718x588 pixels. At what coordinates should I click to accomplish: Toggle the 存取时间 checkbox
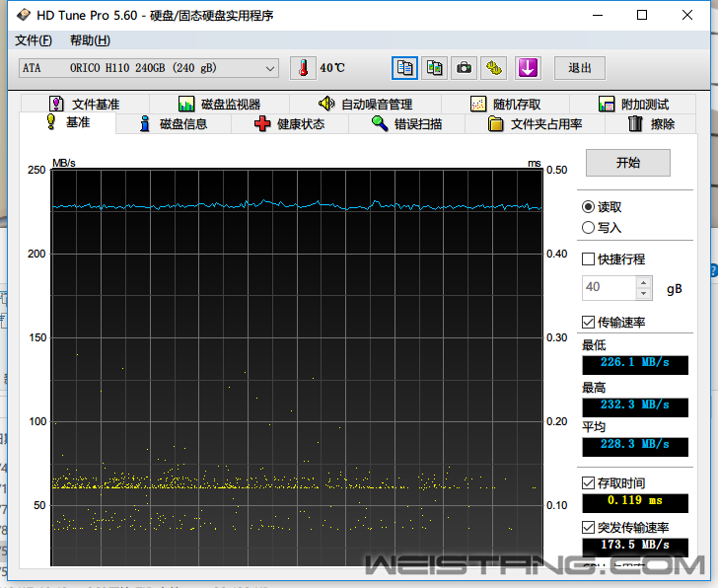click(588, 483)
